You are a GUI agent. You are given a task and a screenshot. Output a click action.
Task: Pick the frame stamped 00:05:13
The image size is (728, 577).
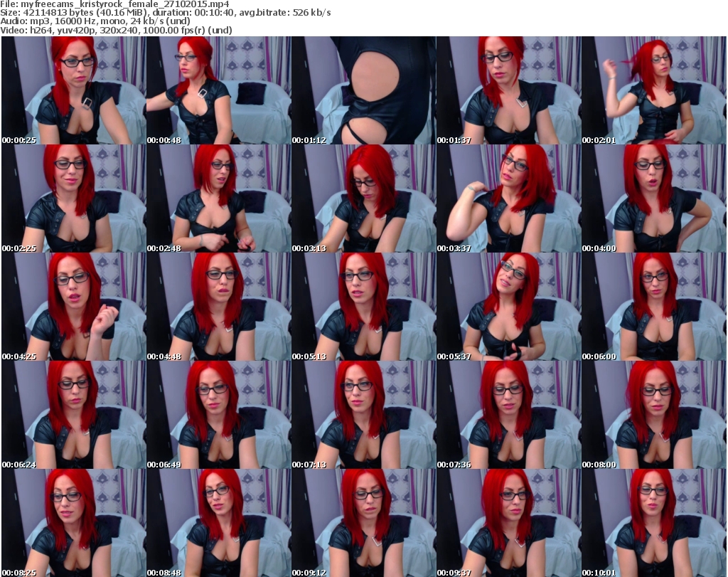pyautogui.click(x=363, y=307)
